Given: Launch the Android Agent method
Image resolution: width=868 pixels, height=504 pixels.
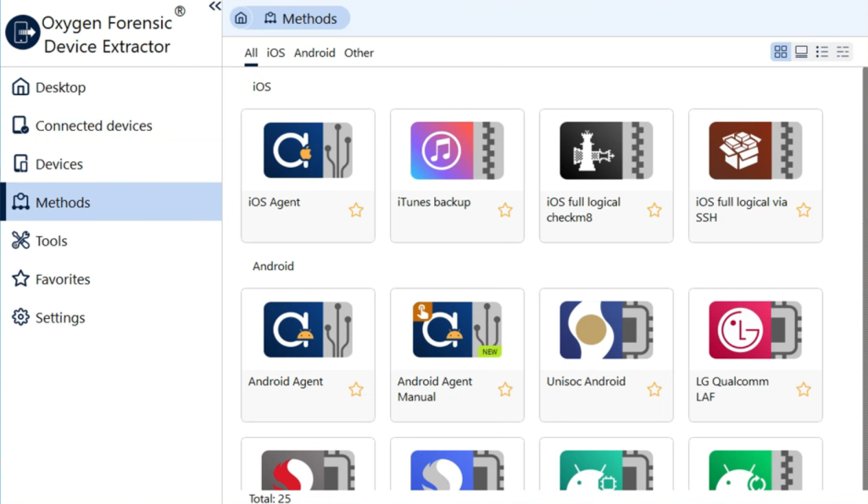Looking at the screenshot, I should tap(308, 330).
